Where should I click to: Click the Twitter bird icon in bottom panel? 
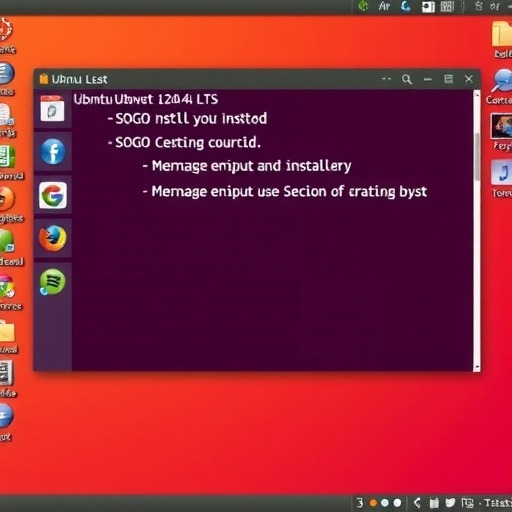450,503
